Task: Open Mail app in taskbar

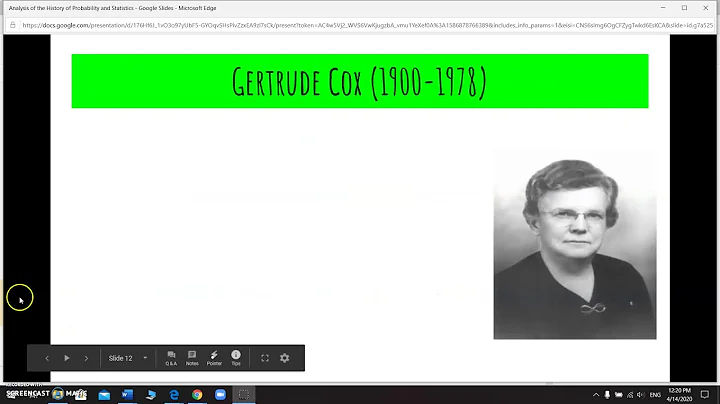Action: click(x=104, y=395)
